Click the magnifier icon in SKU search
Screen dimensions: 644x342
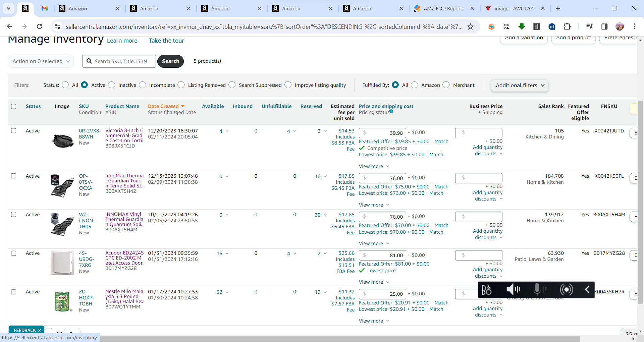[89, 61]
